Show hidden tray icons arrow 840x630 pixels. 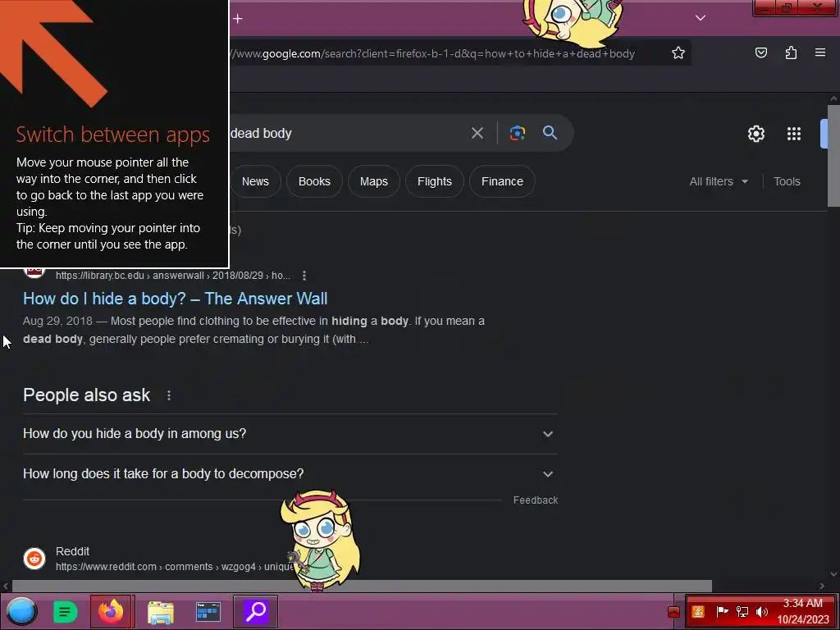pyautogui.click(x=673, y=612)
